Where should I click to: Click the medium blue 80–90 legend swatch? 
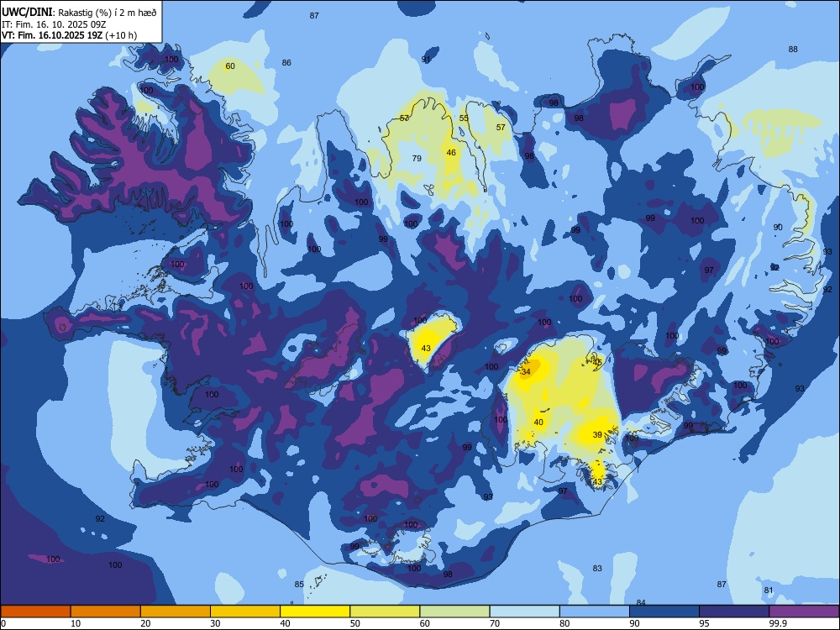coord(594,612)
